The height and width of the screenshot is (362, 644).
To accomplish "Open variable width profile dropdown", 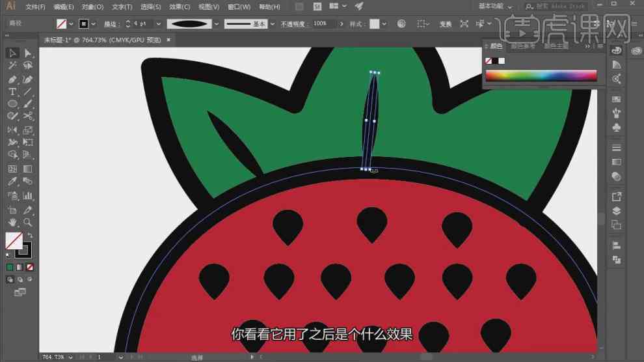I will [x=217, y=24].
